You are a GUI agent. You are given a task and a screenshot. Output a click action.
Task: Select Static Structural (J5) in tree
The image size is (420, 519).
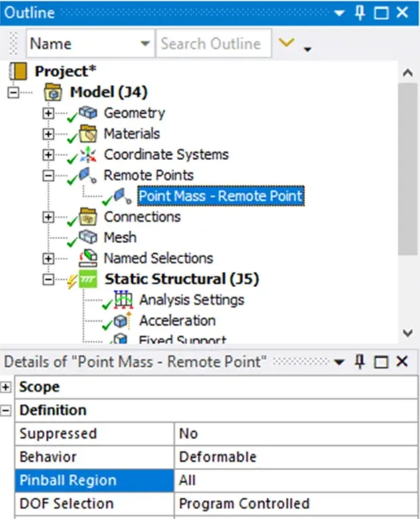point(181,278)
